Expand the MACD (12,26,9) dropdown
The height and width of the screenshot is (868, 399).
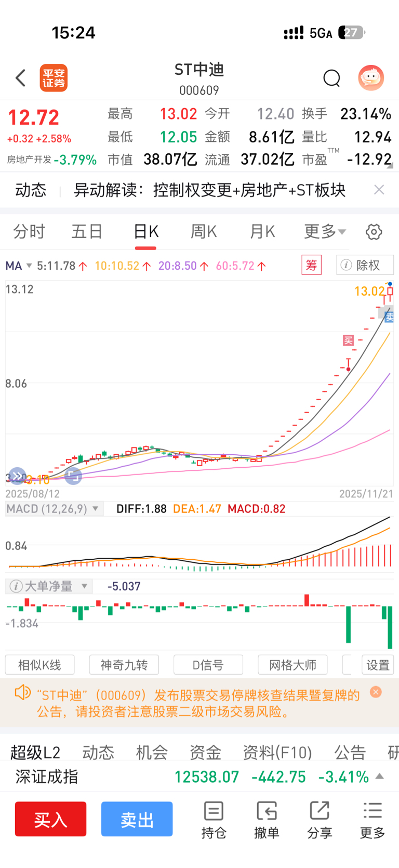tap(96, 508)
